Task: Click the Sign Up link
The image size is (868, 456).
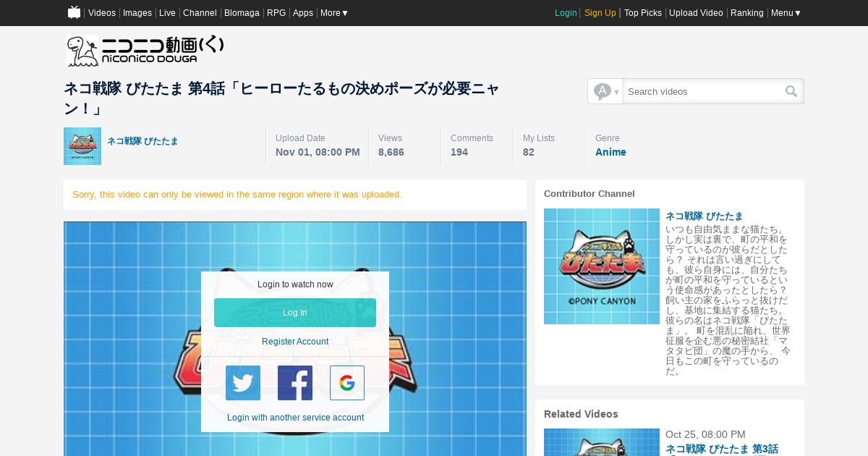Action: [600, 13]
